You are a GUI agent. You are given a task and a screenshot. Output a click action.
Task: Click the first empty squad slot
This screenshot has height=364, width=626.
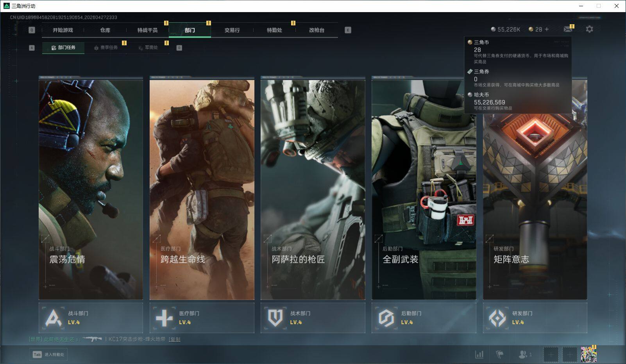pyautogui.click(x=551, y=354)
